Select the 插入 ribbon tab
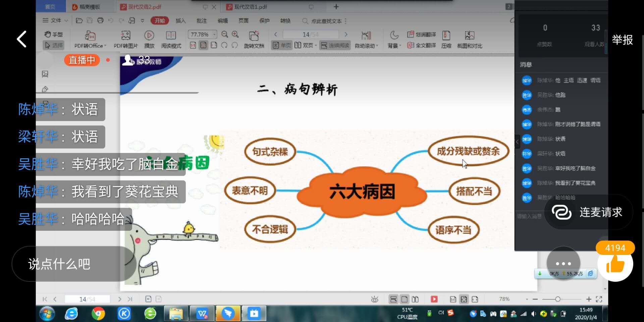This screenshot has height=322, width=644. click(x=180, y=20)
